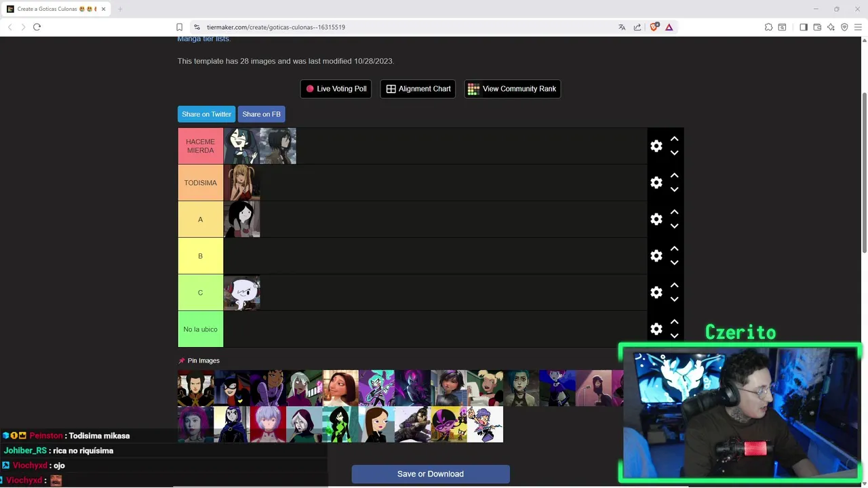
Task: Open settings gear for the B tier
Action: [656, 256]
